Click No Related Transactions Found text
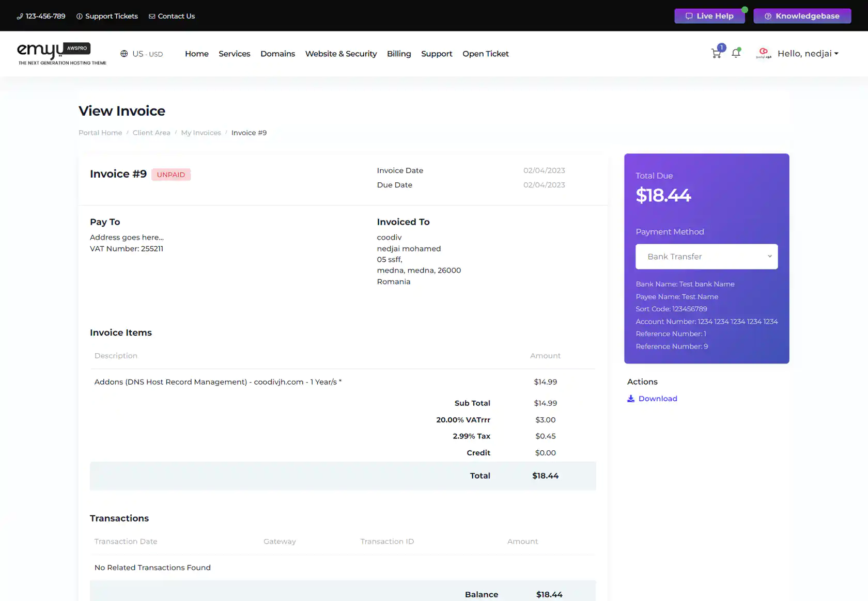The height and width of the screenshot is (601, 868). 152,567
